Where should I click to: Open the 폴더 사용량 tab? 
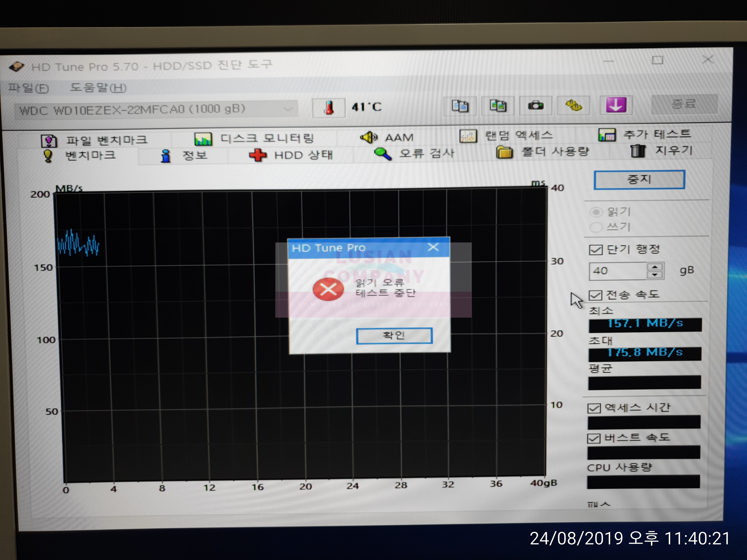tap(543, 151)
